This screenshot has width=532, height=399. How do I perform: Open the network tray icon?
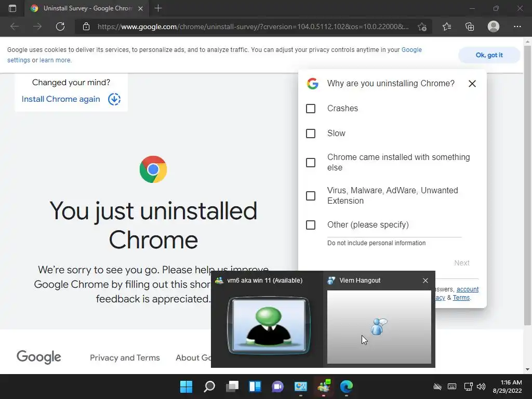coord(468,387)
